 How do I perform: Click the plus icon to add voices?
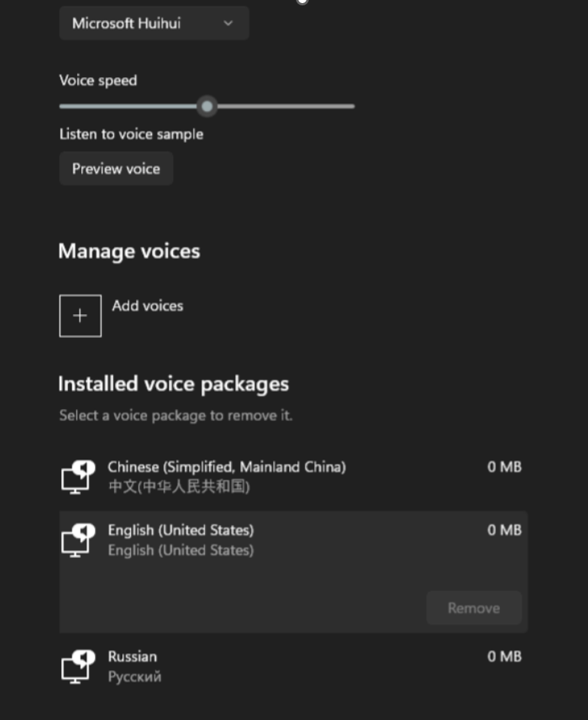pos(80,316)
